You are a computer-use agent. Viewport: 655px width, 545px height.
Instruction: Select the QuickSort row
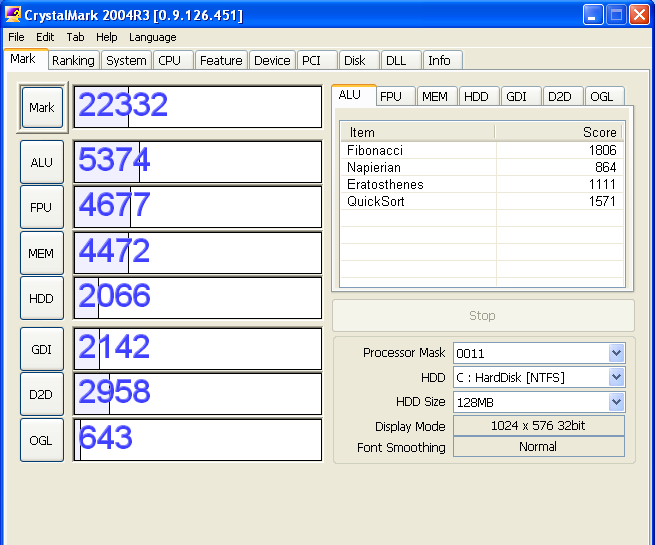482,201
